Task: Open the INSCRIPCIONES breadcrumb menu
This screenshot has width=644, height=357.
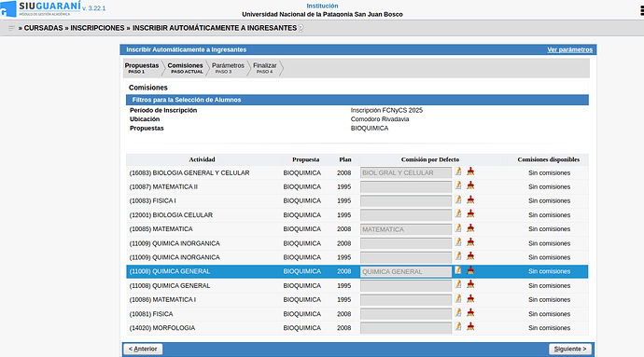Action: [x=97, y=28]
